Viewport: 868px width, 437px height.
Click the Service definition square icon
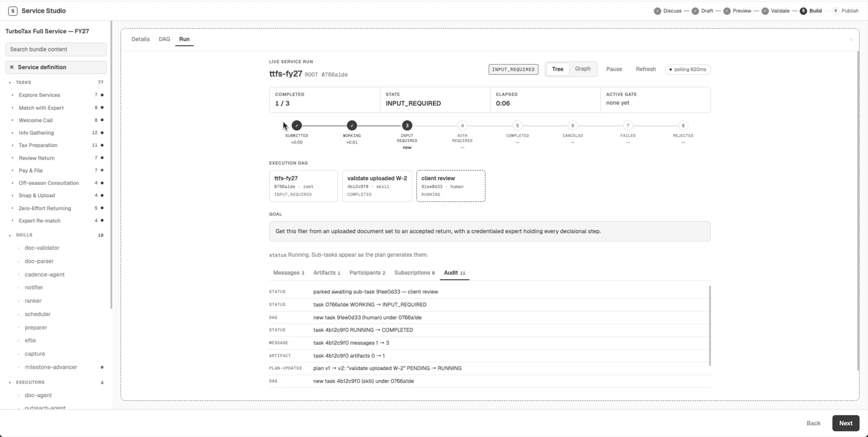tap(12, 67)
